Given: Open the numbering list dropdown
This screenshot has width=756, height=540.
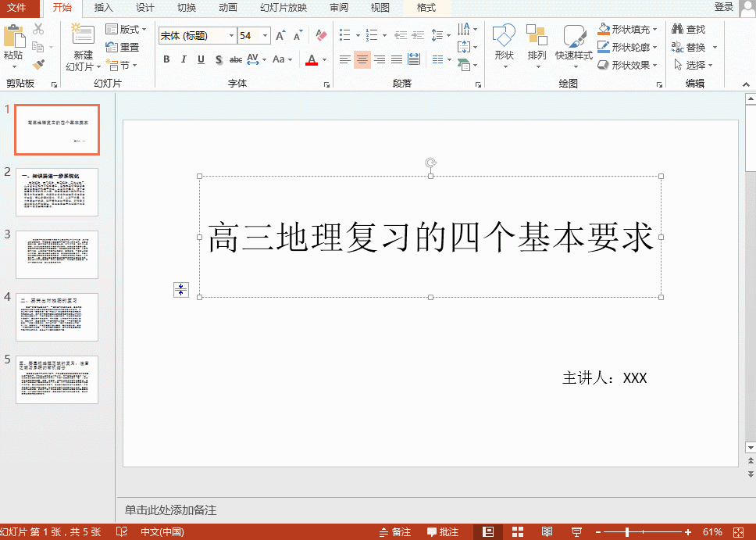Looking at the screenshot, I should pyautogui.click(x=384, y=35).
